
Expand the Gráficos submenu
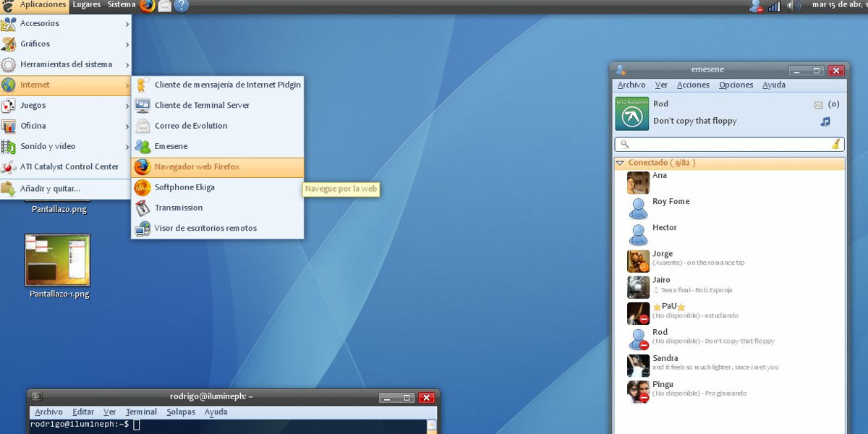pyautogui.click(x=65, y=44)
